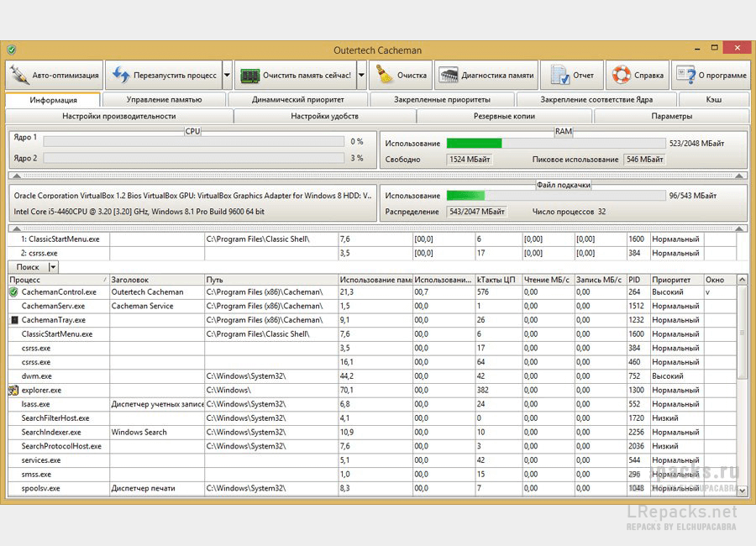Run Очистить память сейчас! memory cleanup
756x546 pixels.
pos(295,76)
